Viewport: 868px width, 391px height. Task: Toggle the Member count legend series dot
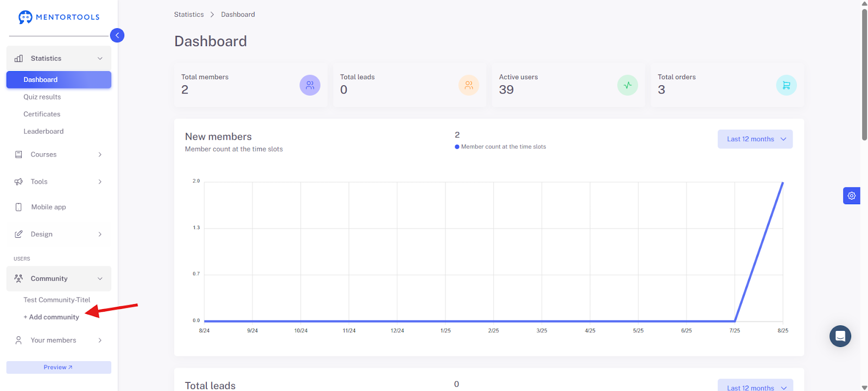tap(457, 147)
